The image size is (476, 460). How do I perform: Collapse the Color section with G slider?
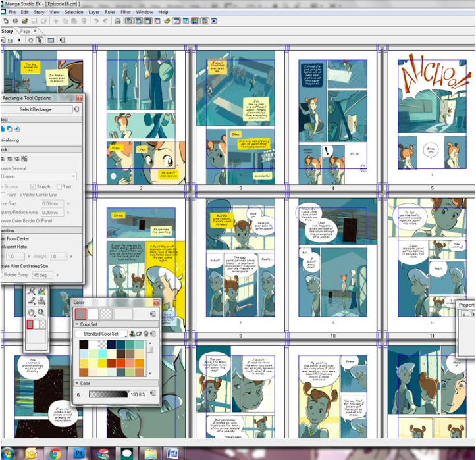click(76, 383)
